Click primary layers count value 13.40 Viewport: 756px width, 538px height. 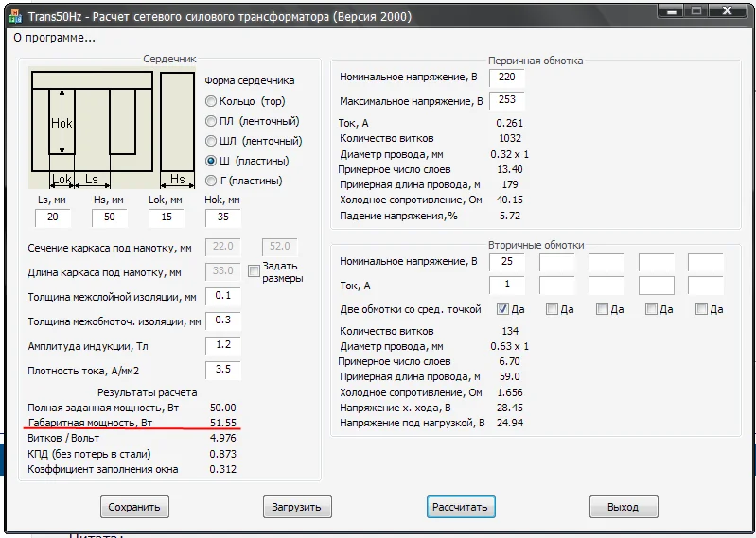(510, 169)
